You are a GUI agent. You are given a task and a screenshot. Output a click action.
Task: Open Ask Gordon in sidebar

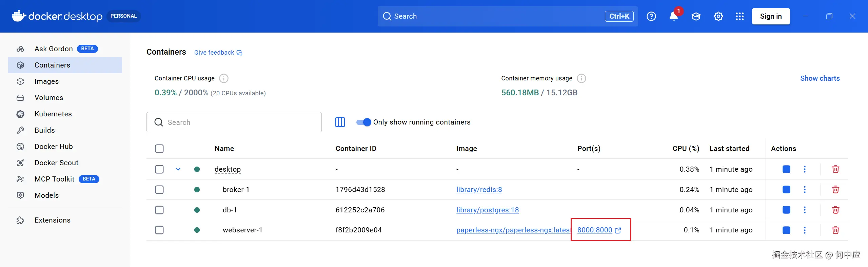[65, 49]
